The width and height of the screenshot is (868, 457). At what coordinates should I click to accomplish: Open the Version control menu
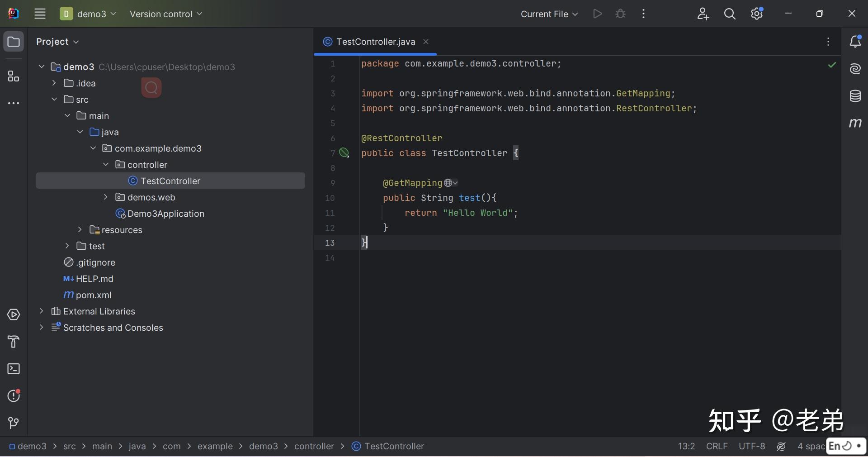point(165,14)
